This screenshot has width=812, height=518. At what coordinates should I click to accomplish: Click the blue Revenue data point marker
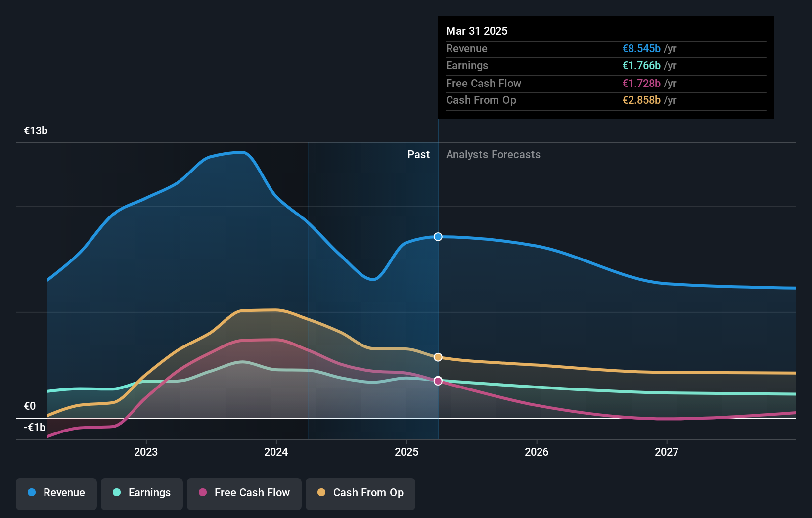pyautogui.click(x=438, y=237)
